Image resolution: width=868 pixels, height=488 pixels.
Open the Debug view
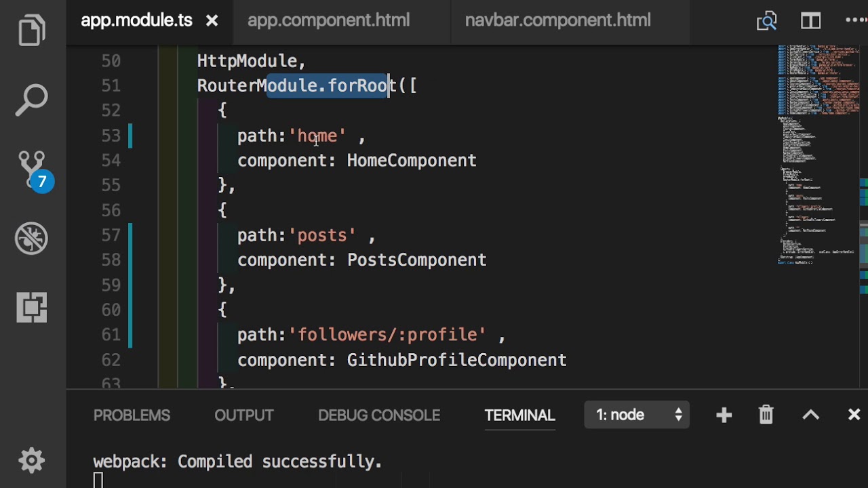pos(32,239)
